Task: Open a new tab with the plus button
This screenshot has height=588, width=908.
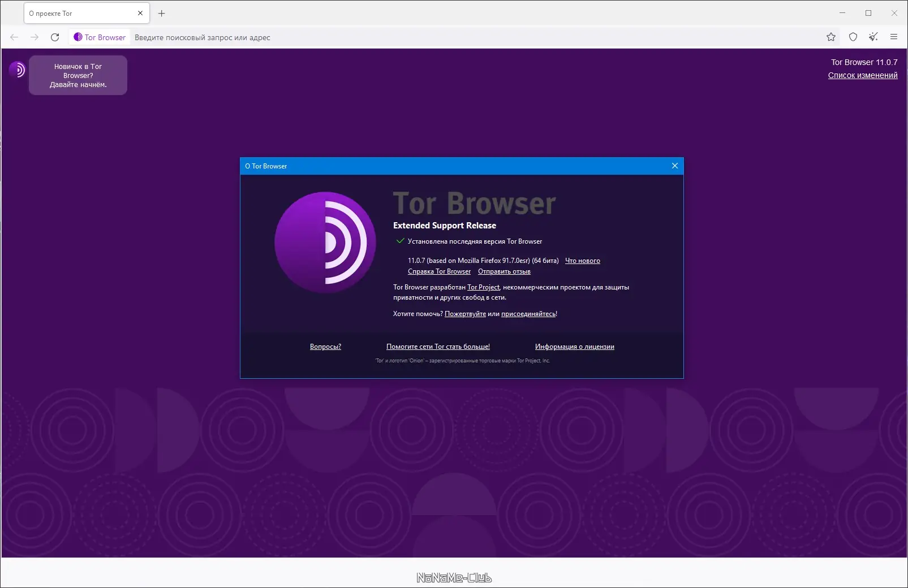Action: [162, 13]
